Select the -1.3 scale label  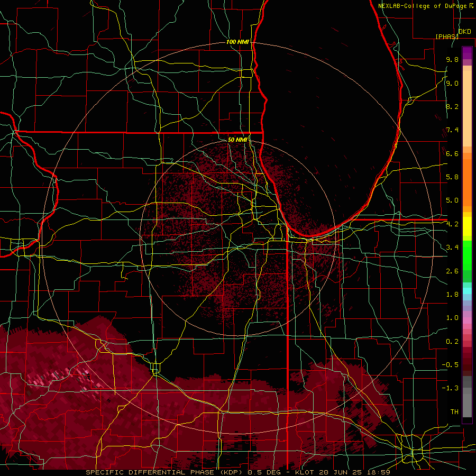tap(450, 388)
